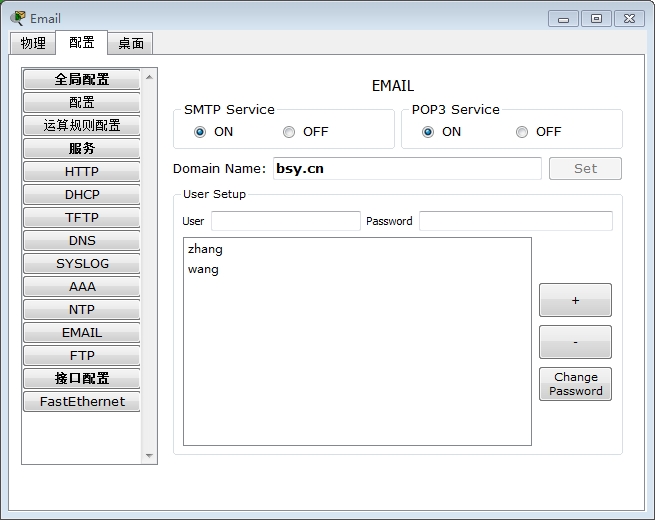Open the FTP service page
Image resolution: width=655 pixels, height=520 pixels.
tap(82, 355)
